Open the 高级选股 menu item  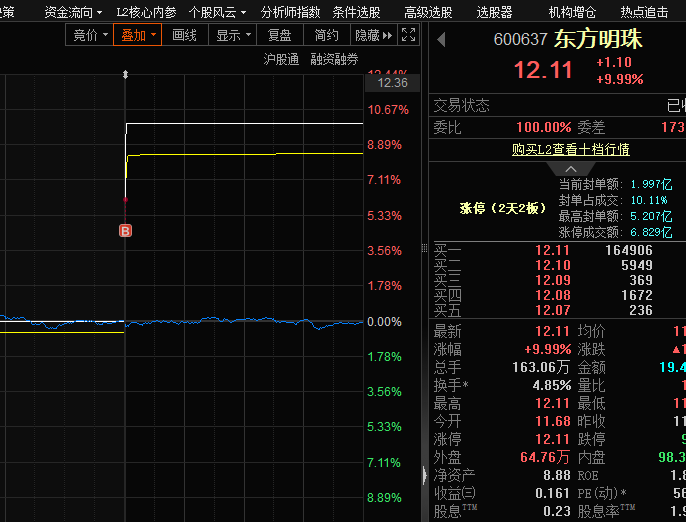point(428,12)
